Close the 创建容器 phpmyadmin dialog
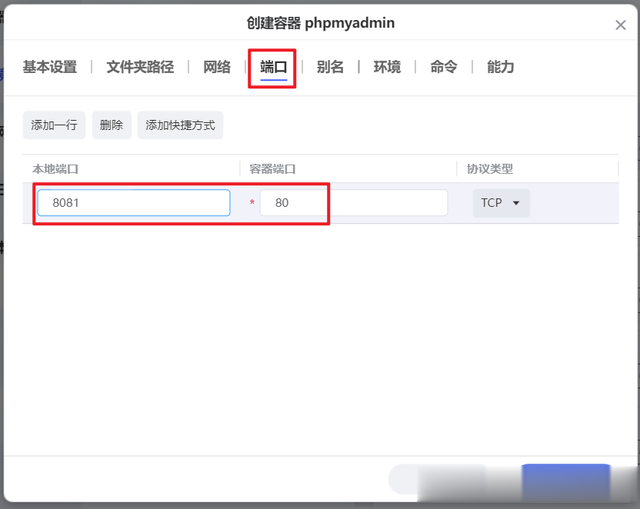 coord(620,25)
